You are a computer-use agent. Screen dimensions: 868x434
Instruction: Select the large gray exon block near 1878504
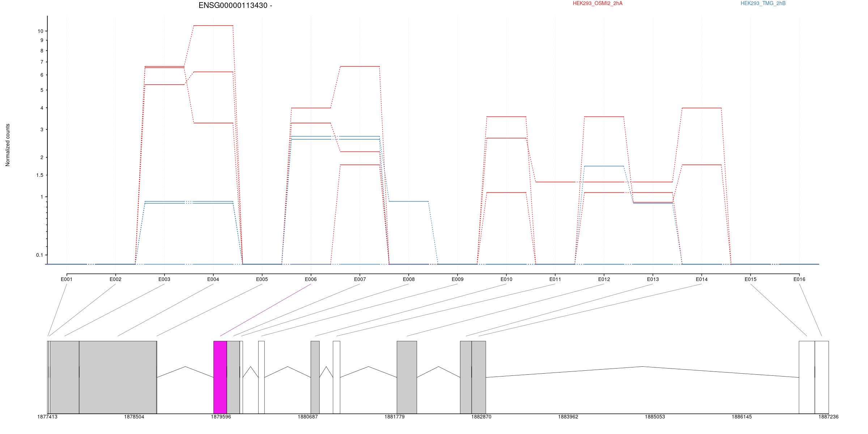click(118, 377)
